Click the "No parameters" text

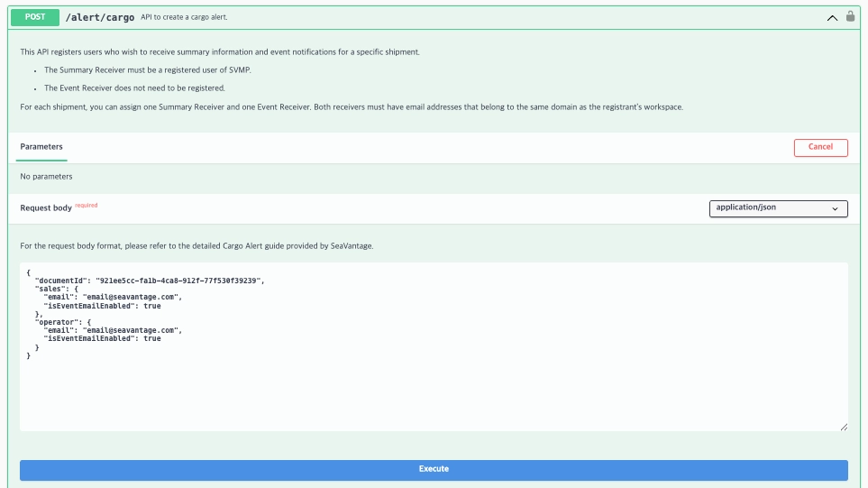tap(46, 177)
